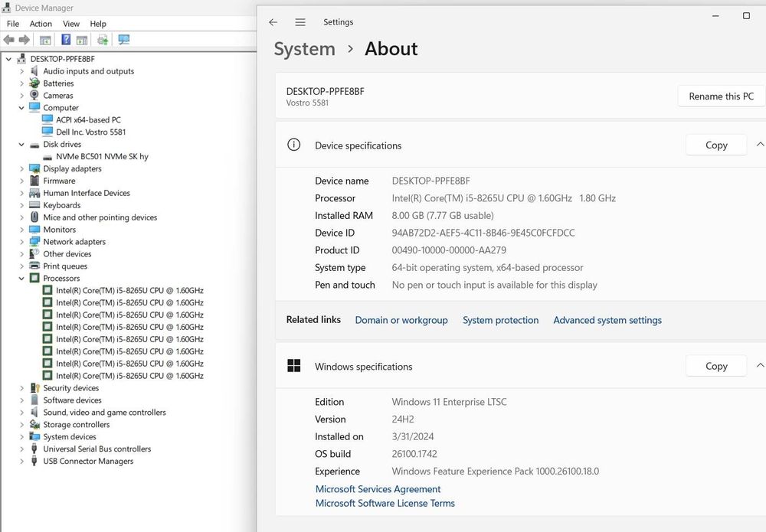Click the Installed on date 3/31/2024
The width and height of the screenshot is (766, 532).
click(x=413, y=436)
